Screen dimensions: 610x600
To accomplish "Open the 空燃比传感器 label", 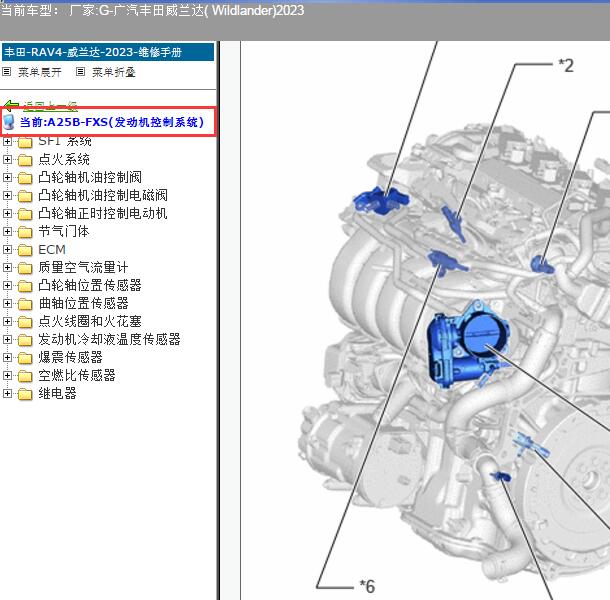I will point(77,375).
